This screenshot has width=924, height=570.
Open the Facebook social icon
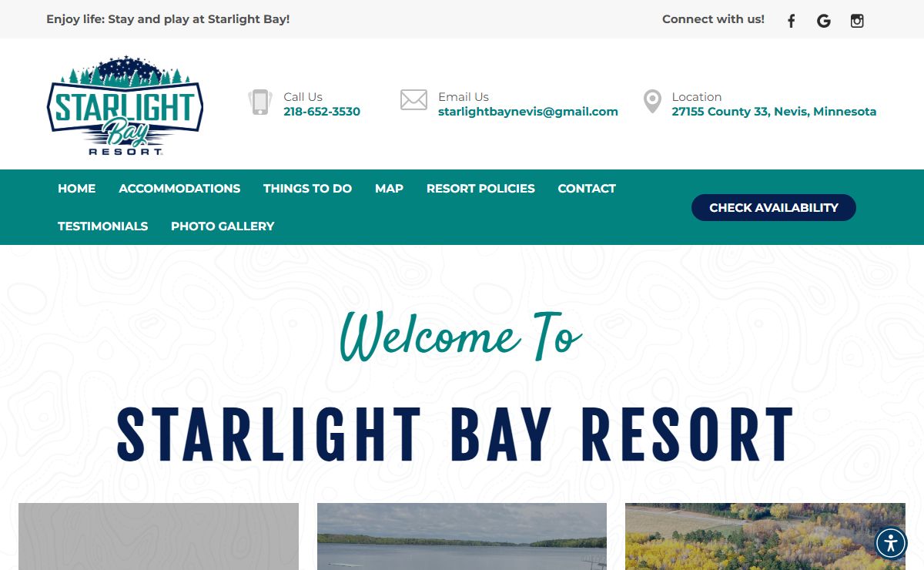tap(791, 21)
